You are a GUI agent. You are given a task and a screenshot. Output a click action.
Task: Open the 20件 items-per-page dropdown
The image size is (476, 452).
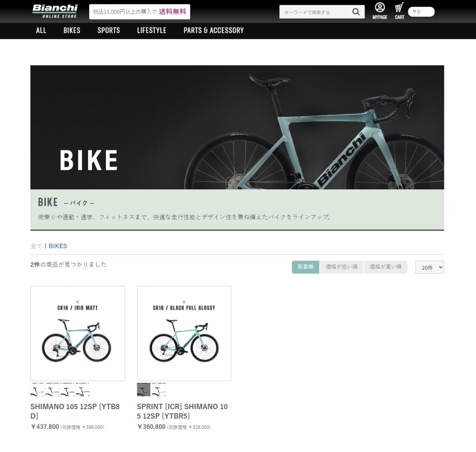click(x=430, y=267)
